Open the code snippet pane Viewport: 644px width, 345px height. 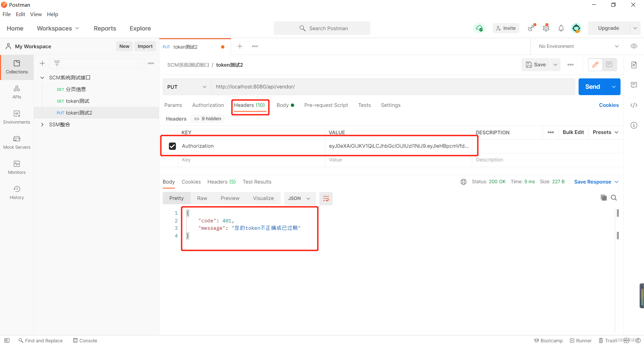tap(634, 105)
